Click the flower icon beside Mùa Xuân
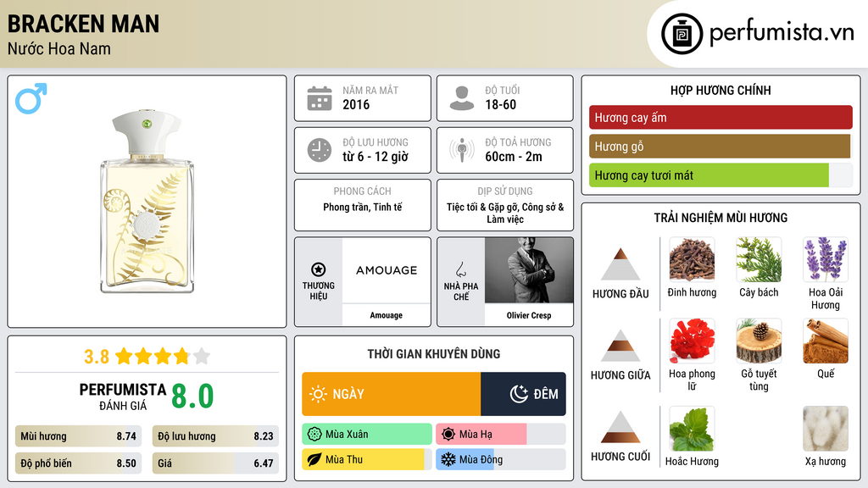The image size is (868, 488). (314, 435)
